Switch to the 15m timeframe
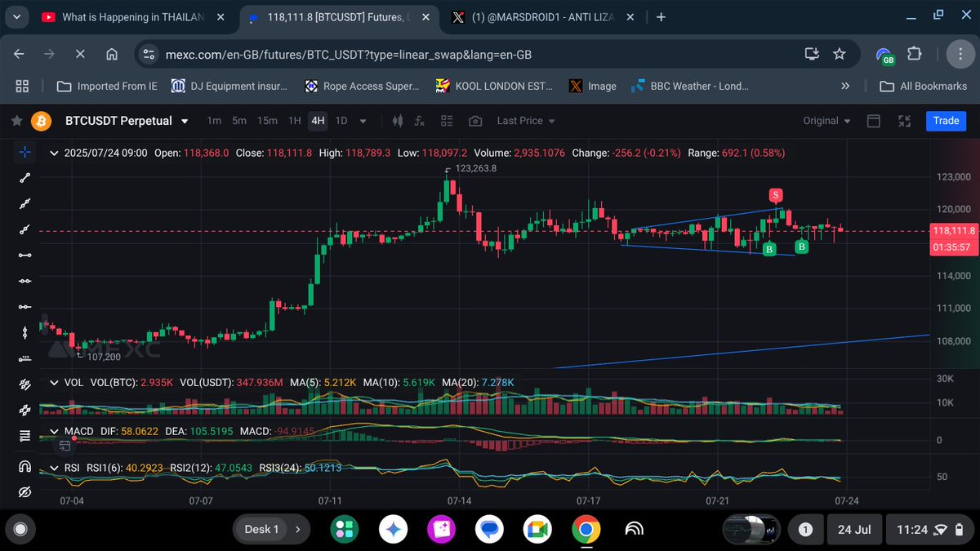980x551 pixels. [267, 121]
